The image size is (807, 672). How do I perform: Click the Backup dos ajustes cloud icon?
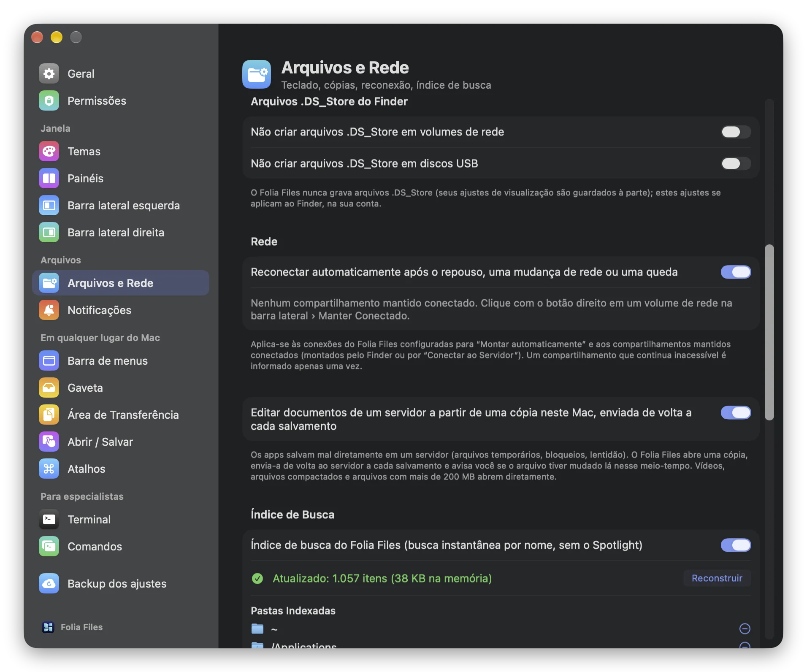49,584
